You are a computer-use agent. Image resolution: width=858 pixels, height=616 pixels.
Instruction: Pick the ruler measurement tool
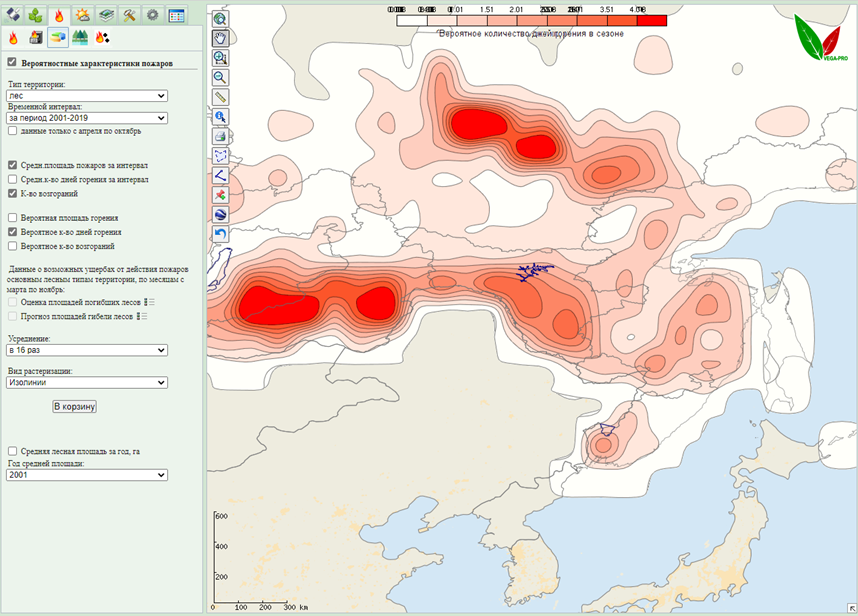220,97
